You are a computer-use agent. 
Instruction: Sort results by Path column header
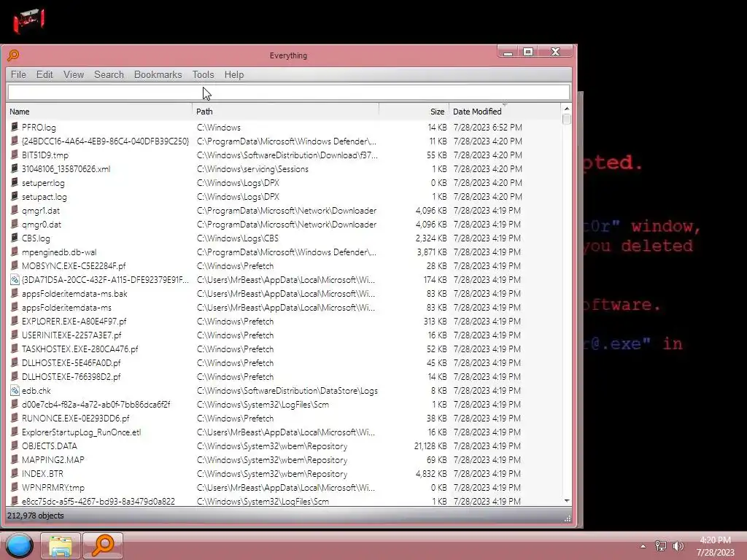click(x=286, y=112)
